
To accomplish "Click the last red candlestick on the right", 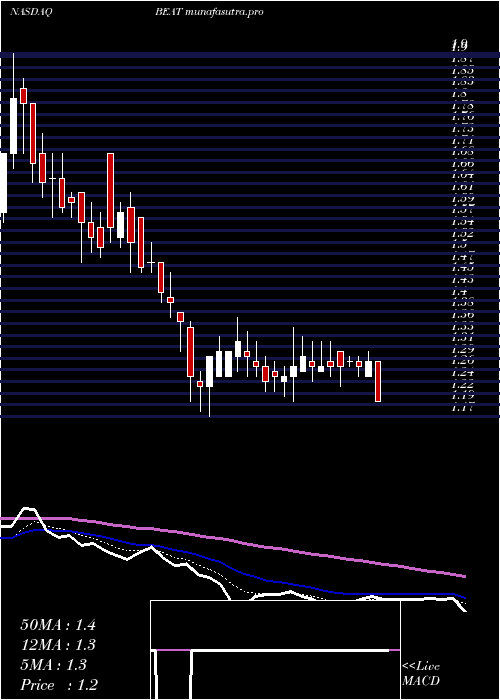I will (x=378, y=381).
